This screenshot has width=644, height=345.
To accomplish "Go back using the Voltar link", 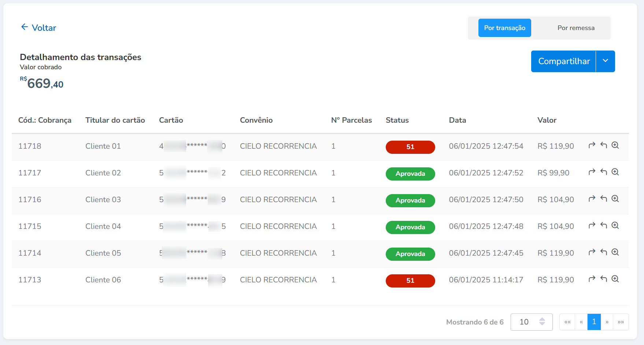I will pyautogui.click(x=39, y=28).
